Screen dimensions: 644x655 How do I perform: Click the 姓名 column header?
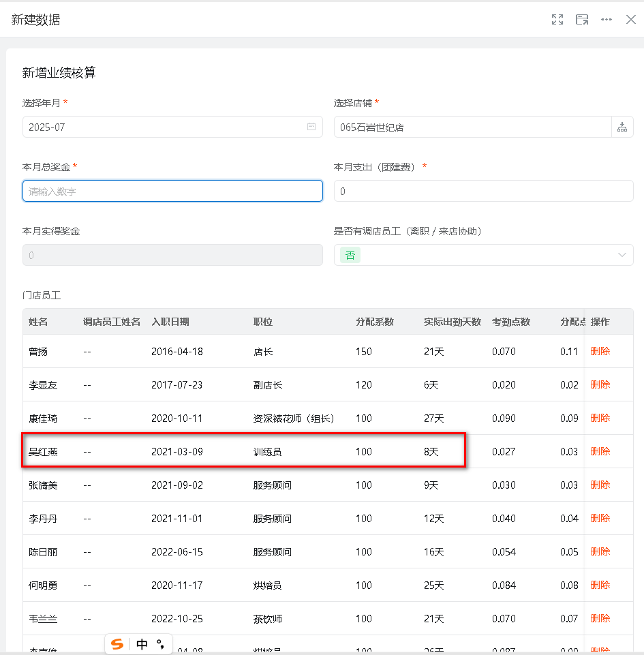38,322
